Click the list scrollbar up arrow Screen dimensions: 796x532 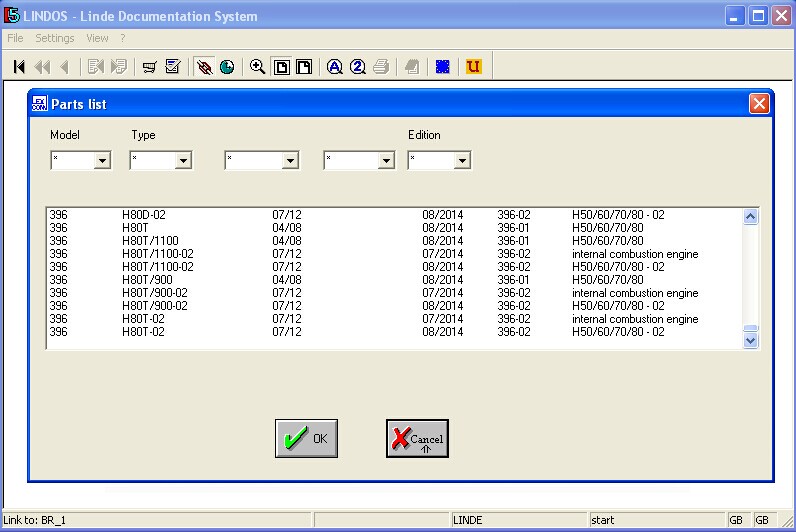point(750,217)
